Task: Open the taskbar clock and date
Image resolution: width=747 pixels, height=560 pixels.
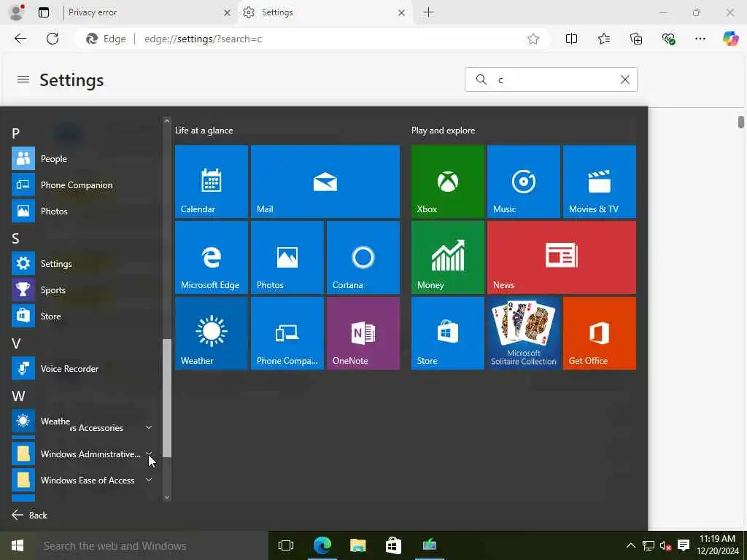Action: (718, 545)
